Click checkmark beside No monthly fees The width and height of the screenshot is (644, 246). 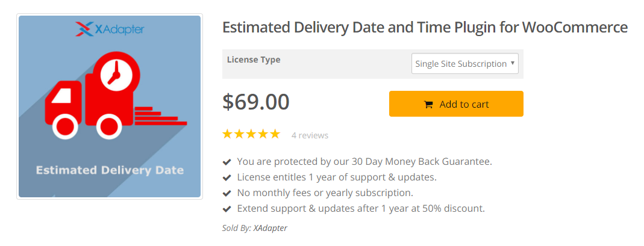[227, 193]
